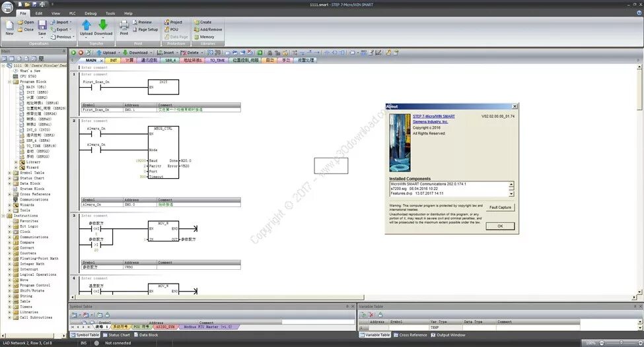Click the New project icon in ribbon
Image resolution: width=644 pixels, height=347 pixels.
point(9,28)
